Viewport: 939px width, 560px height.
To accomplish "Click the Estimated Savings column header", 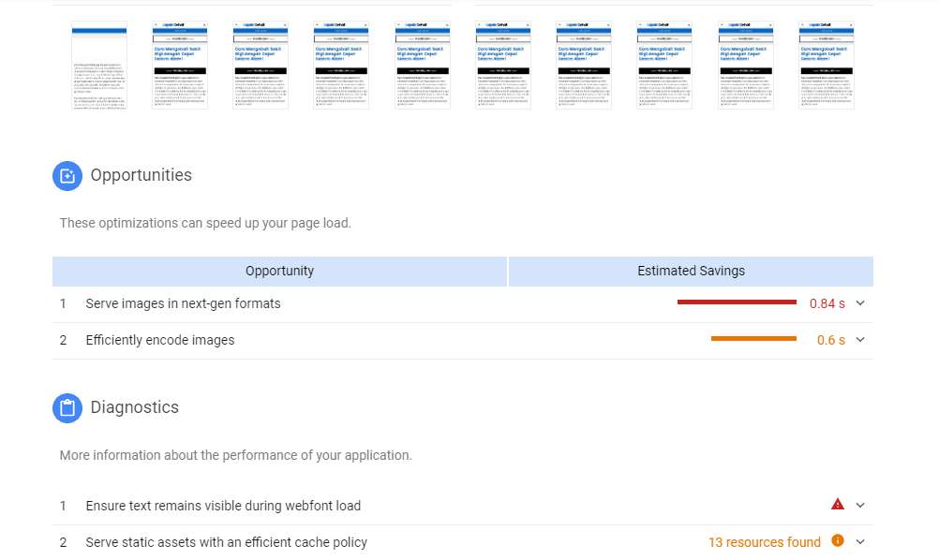I will (691, 271).
